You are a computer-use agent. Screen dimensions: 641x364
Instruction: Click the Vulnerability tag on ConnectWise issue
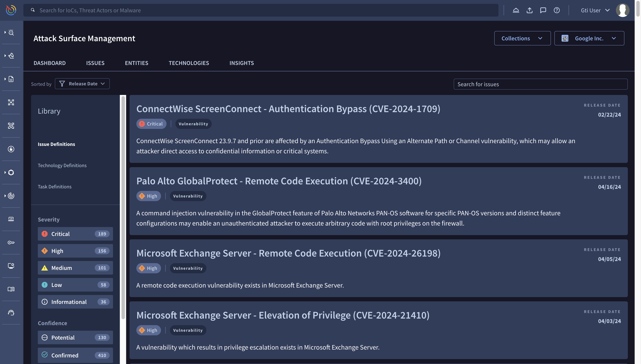pos(193,124)
